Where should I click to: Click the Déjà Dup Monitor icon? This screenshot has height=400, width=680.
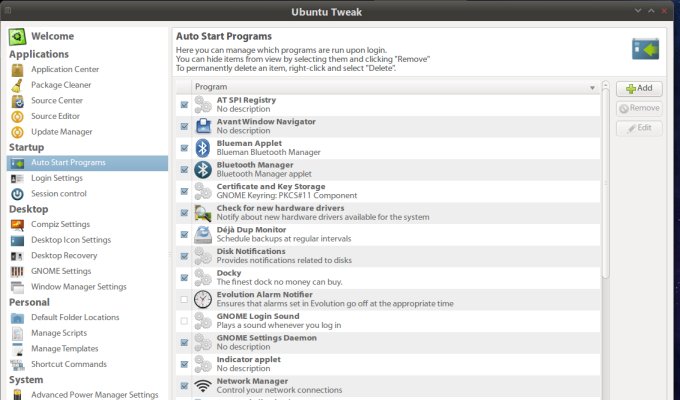[x=202, y=234]
